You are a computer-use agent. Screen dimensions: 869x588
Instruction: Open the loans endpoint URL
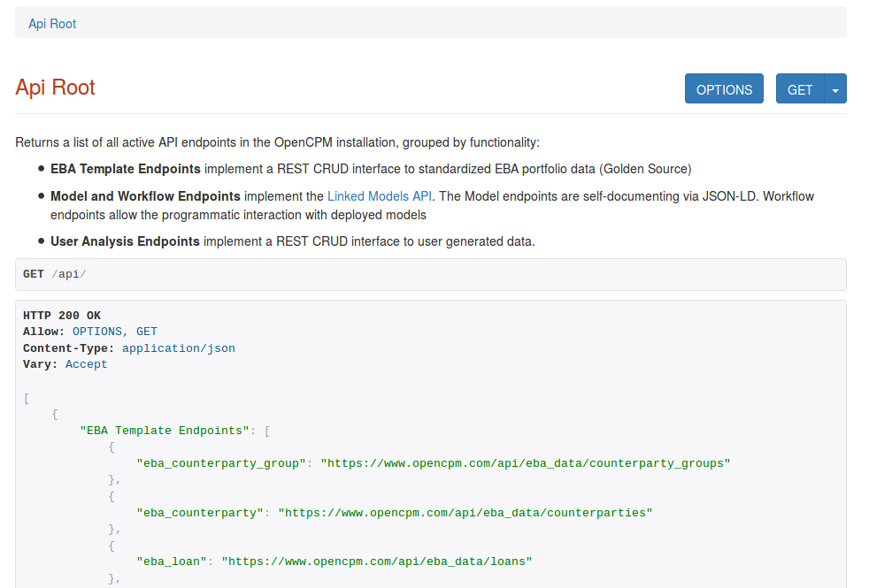click(375, 561)
